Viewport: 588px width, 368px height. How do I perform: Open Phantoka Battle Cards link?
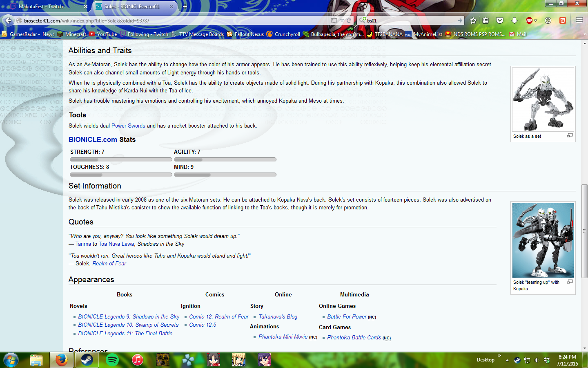point(354,337)
